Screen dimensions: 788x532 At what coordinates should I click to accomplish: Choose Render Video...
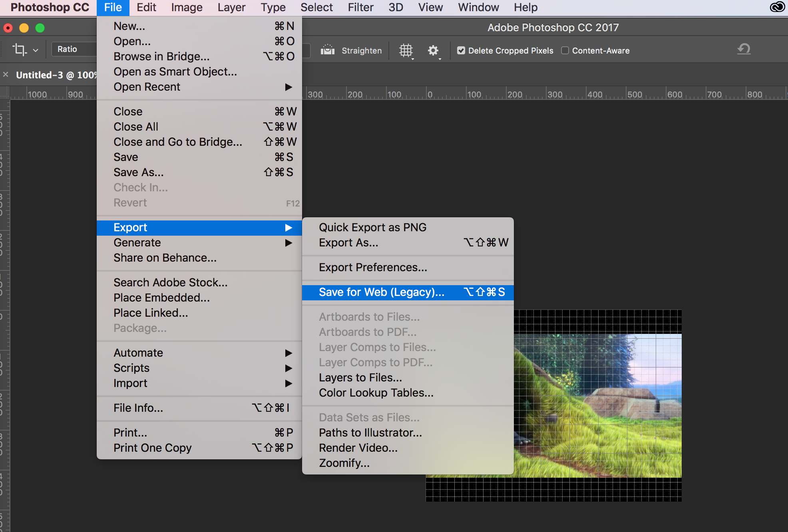pos(408,448)
